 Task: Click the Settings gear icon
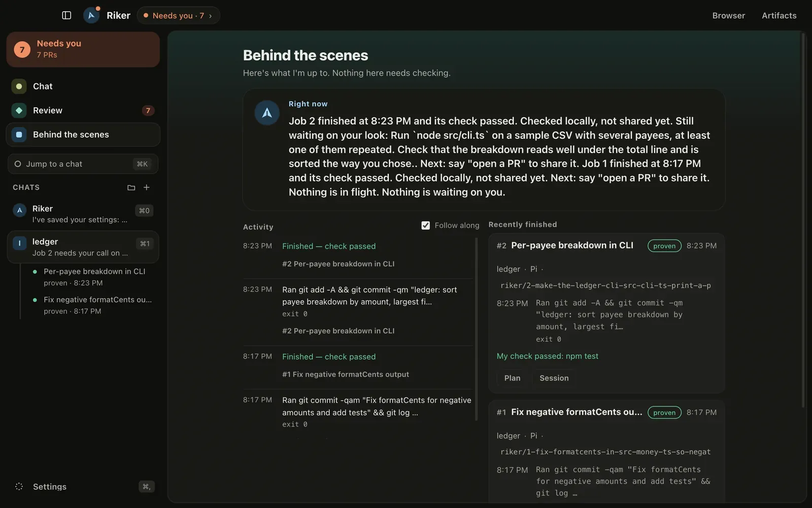pos(19,487)
